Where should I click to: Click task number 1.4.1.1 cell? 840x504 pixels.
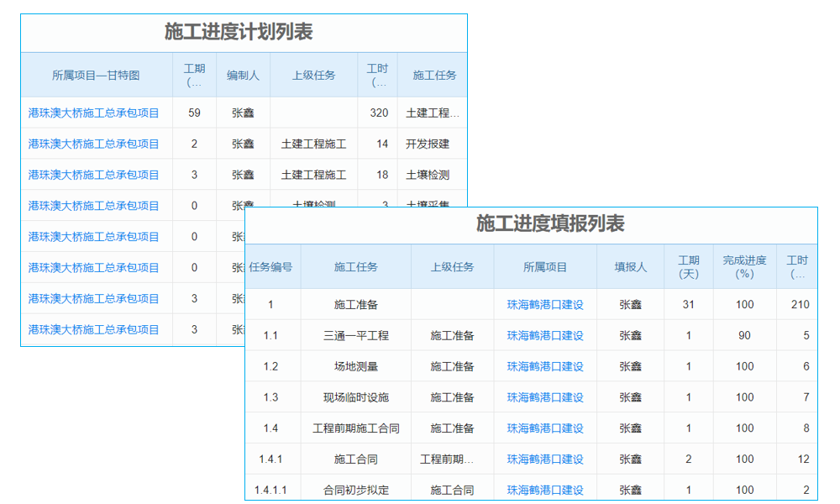[x=271, y=489]
